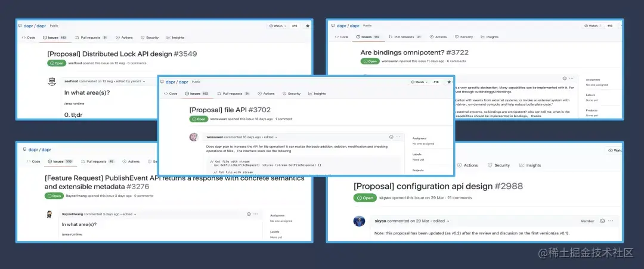Click the Open badge on file API #3702

199,119
